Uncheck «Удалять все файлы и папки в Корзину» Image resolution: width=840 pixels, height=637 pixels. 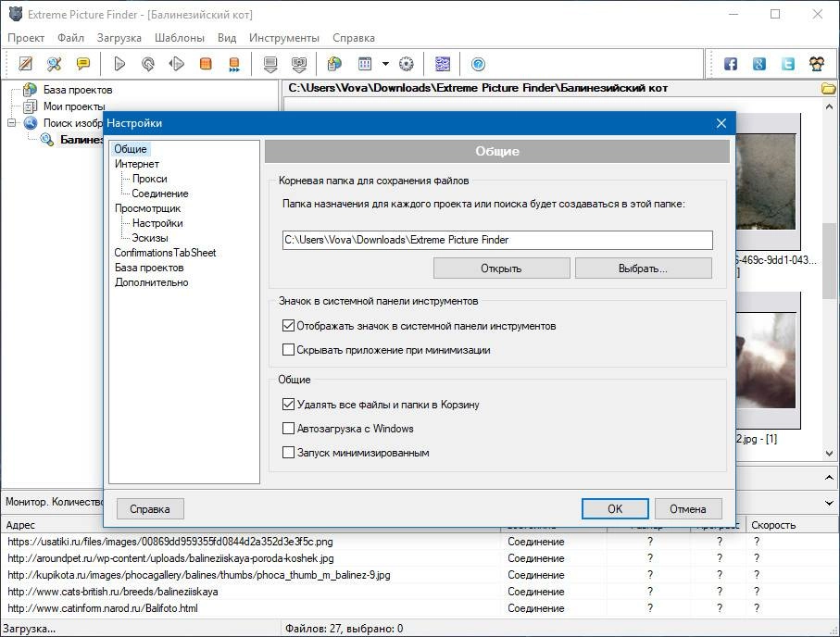click(x=288, y=405)
